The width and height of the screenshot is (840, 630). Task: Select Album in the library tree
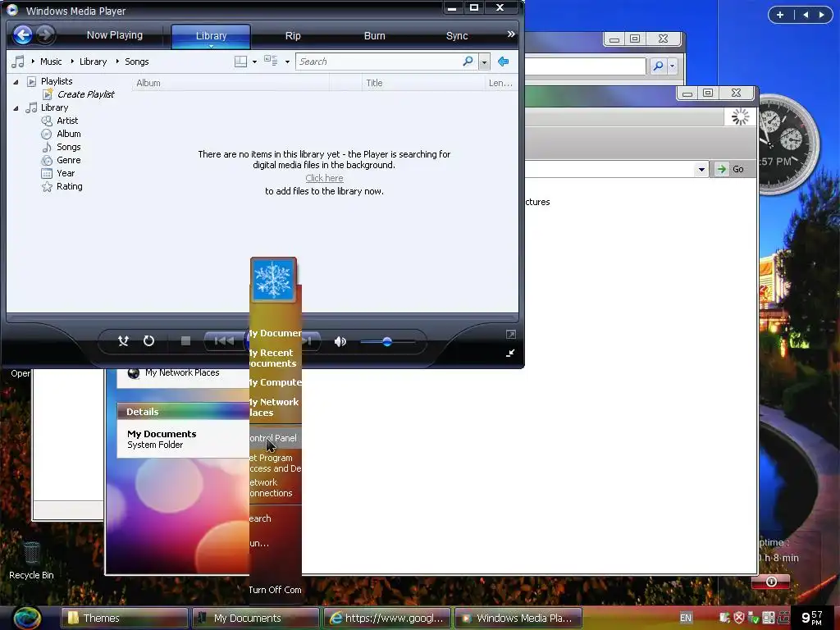click(69, 134)
